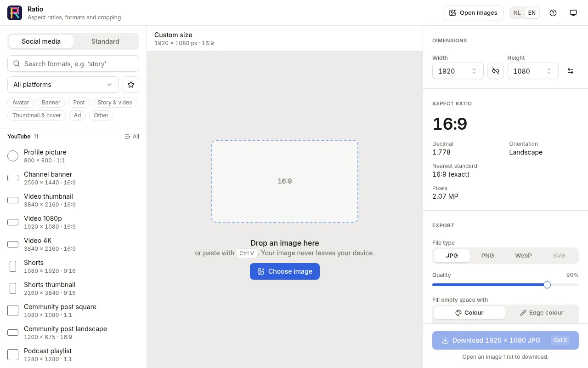Select PNG file type

click(487, 256)
